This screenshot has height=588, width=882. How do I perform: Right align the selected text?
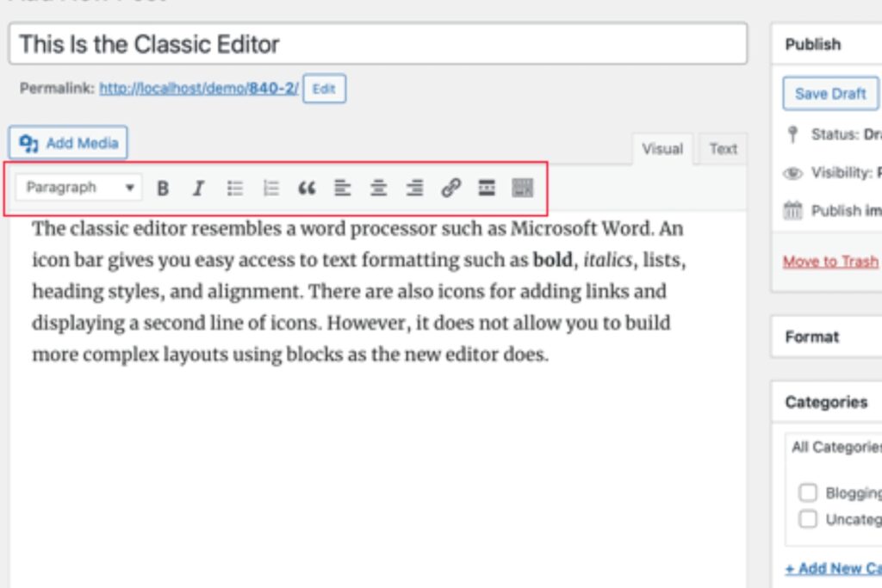tap(415, 187)
